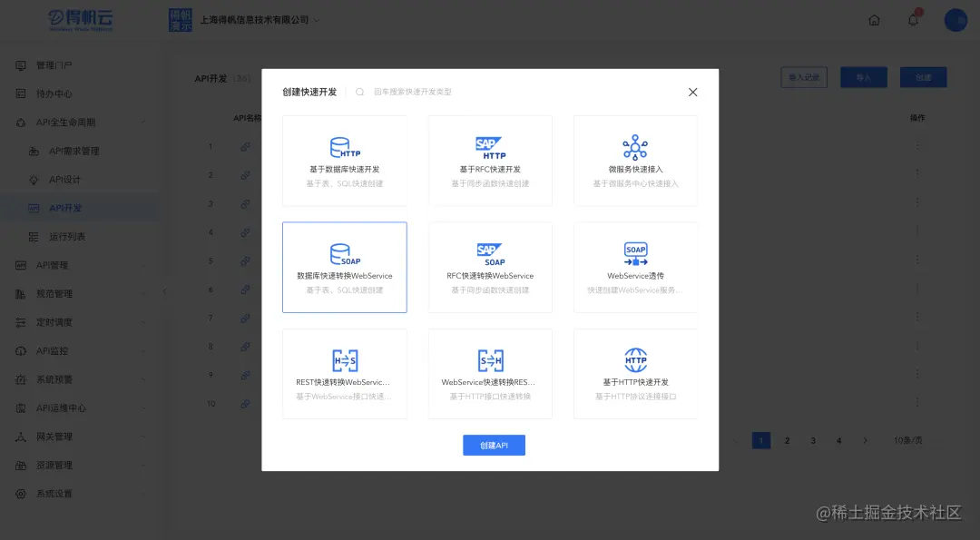Image resolution: width=980 pixels, height=540 pixels.
Task: Click the 得帆云 logo
Action: (81, 20)
